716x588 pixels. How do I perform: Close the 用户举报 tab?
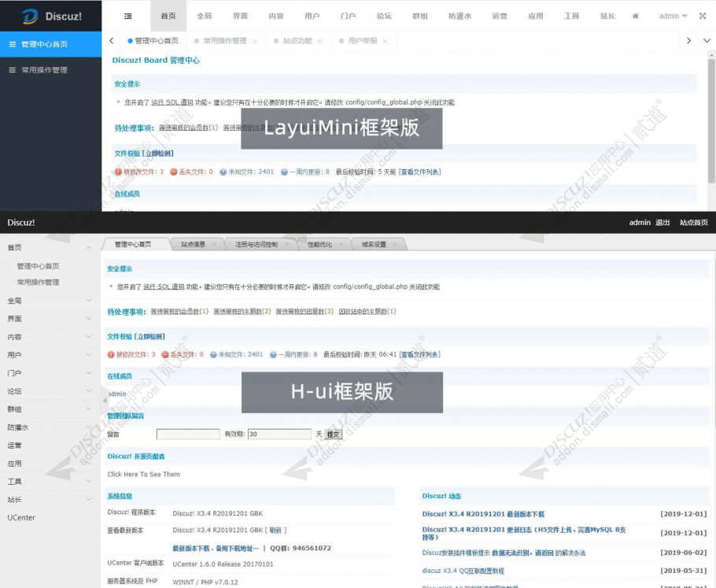385,41
